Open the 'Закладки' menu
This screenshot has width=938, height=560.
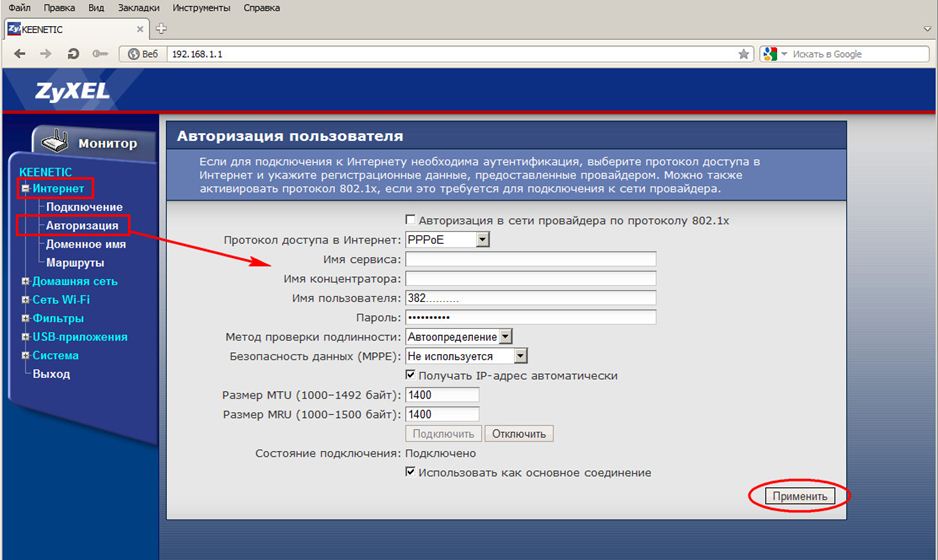[x=138, y=8]
